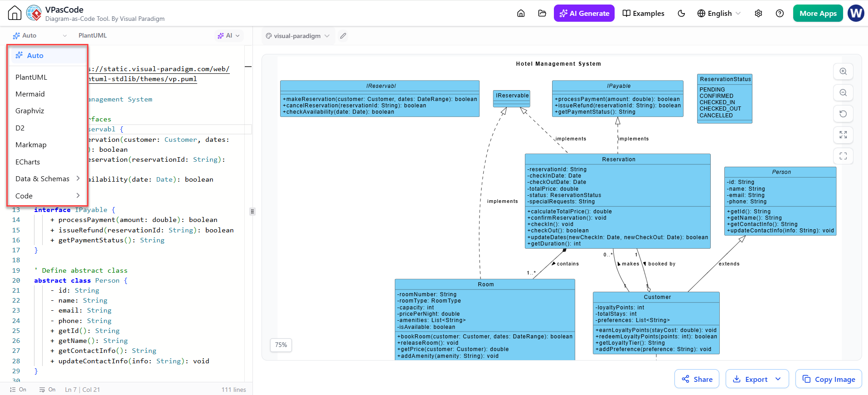
Task: Select D2 from the menu
Action: [48, 128]
